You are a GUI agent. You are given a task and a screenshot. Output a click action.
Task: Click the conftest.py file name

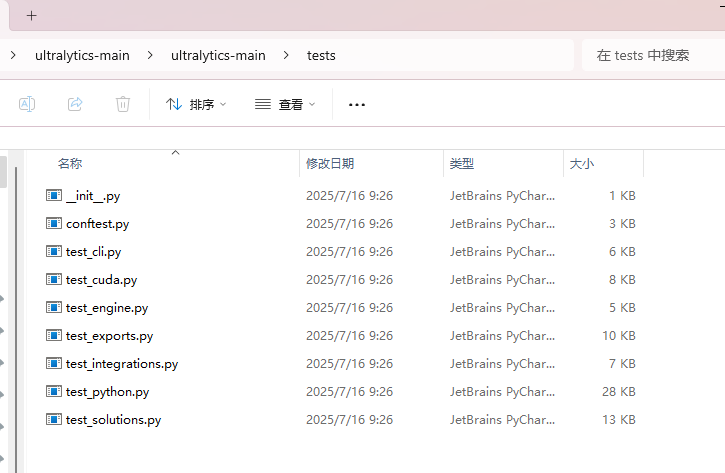tap(98, 224)
